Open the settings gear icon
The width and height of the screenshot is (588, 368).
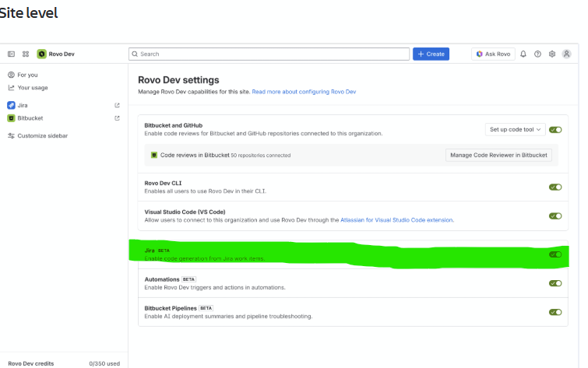[x=552, y=54]
